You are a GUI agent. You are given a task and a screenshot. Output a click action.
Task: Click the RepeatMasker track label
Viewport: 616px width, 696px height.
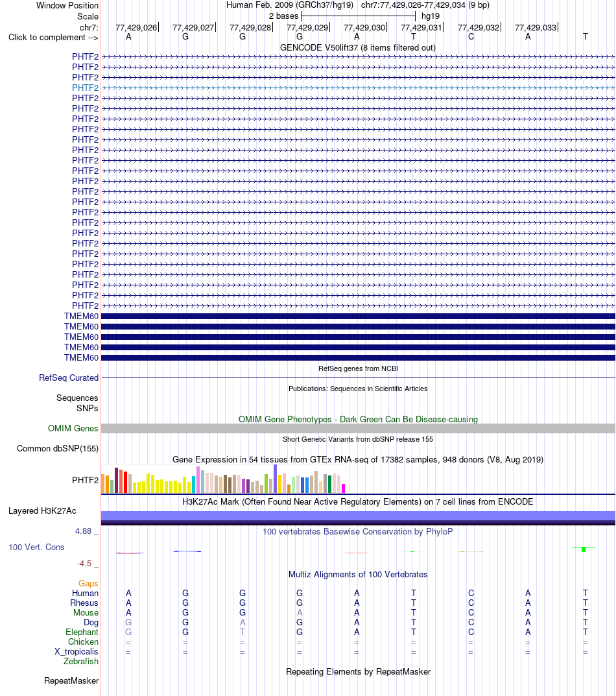click(71, 681)
